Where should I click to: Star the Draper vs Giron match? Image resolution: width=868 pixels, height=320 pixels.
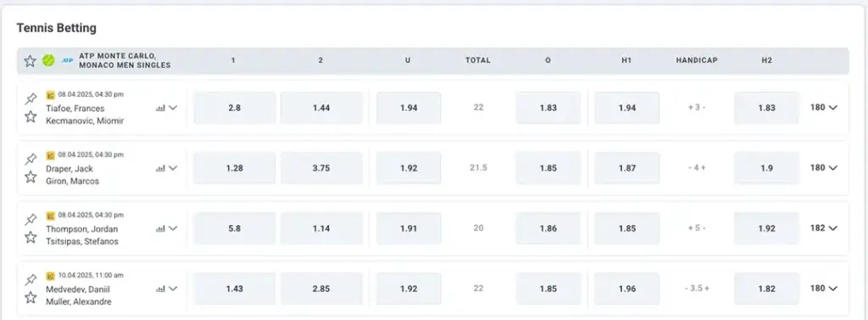[x=31, y=177]
